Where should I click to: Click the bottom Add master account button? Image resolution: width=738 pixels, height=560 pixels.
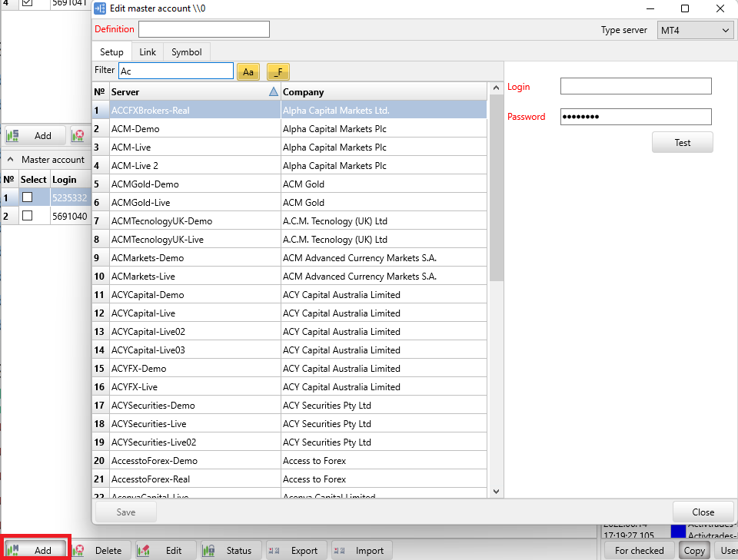tap(35, 550)
